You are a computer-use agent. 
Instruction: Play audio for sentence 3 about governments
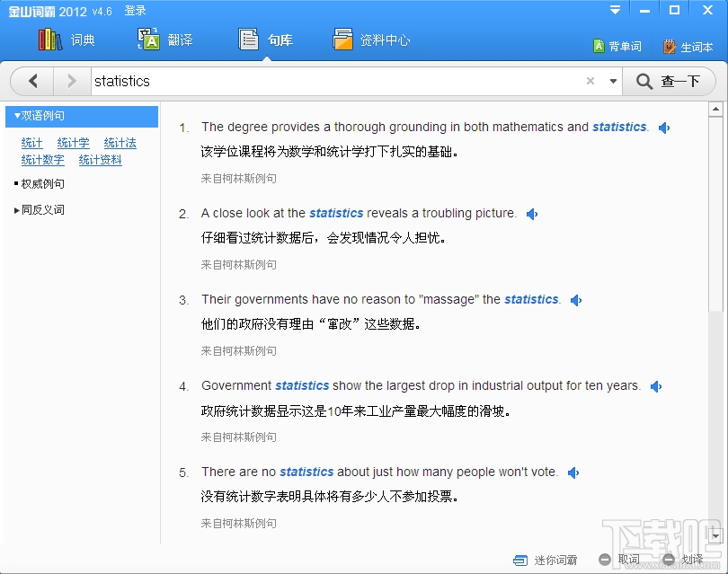tap(576, 300)
